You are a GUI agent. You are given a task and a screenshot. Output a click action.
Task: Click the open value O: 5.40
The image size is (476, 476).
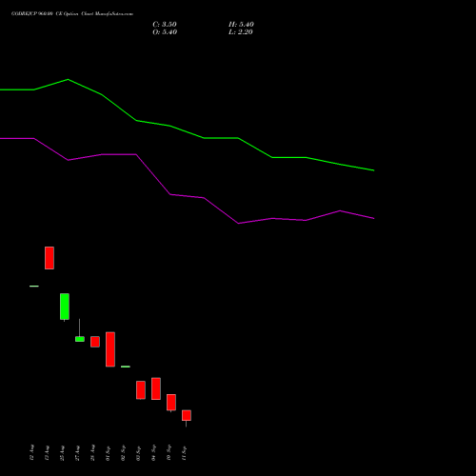click(165, 32)
